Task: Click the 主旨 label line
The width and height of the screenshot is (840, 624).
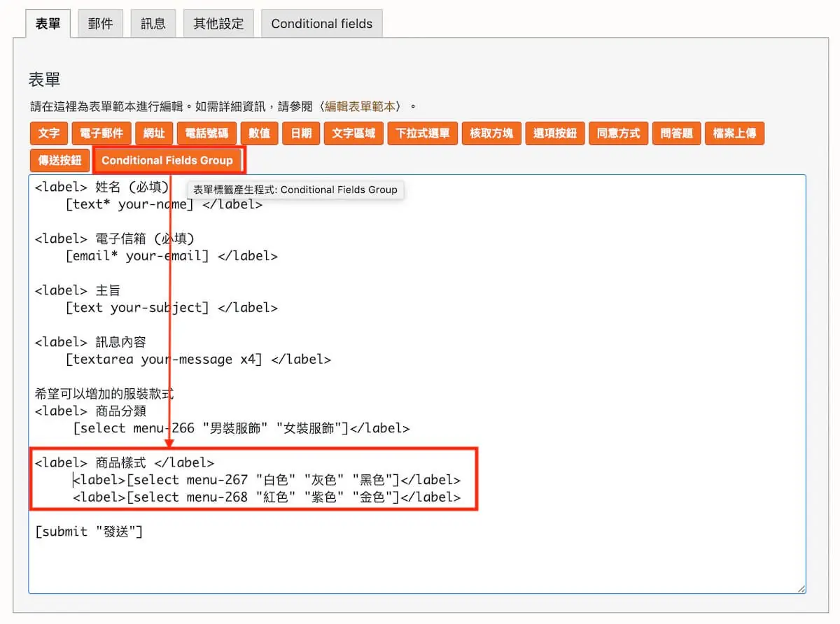Action: tap(78, 290)
